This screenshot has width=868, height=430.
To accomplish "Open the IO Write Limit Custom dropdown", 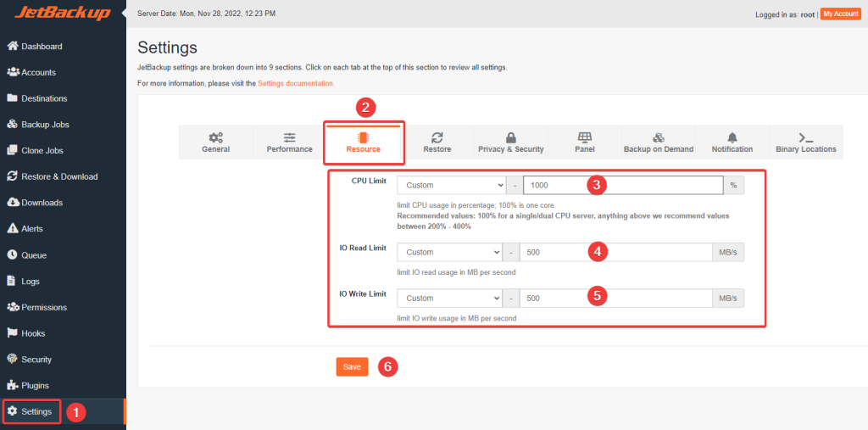I will [x=449, y=299].
